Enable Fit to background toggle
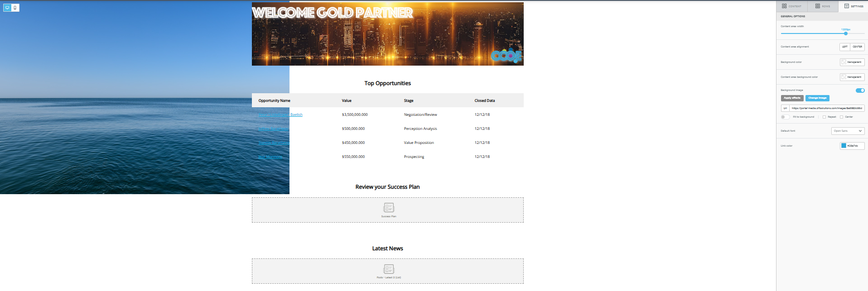This screenshot has width=868, height=291. [785, 117]
